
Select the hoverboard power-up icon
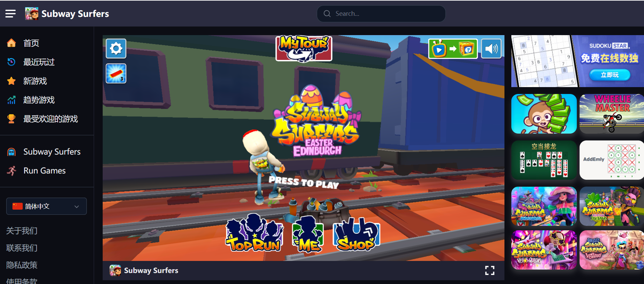116,73
